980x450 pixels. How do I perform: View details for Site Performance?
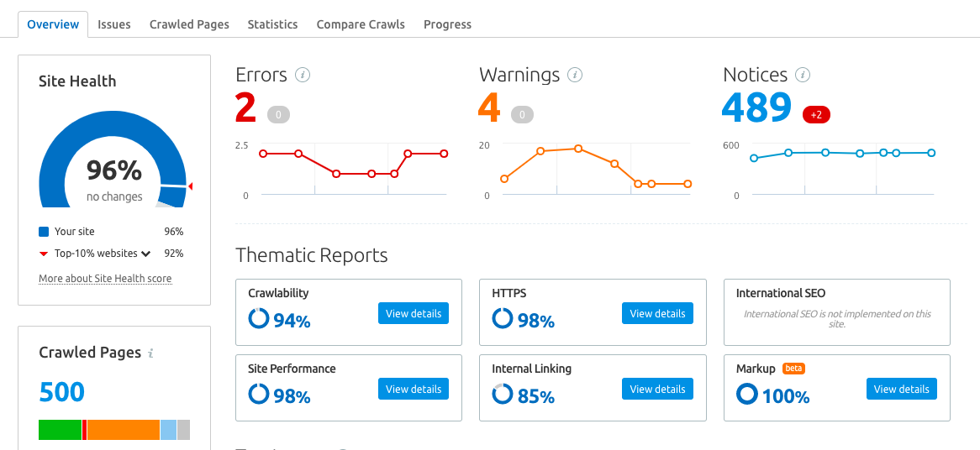[414, 389]
